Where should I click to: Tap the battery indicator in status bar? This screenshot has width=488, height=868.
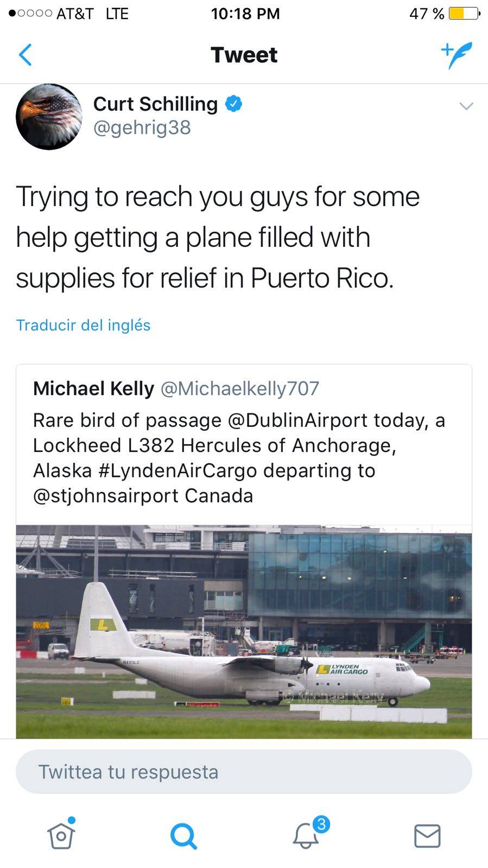click(464, 13)
